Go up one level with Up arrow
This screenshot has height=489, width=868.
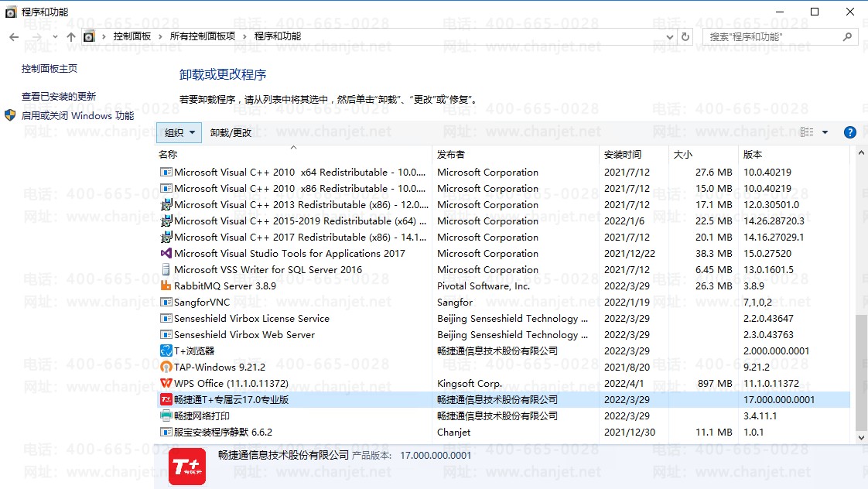click(x=71, y=37)
